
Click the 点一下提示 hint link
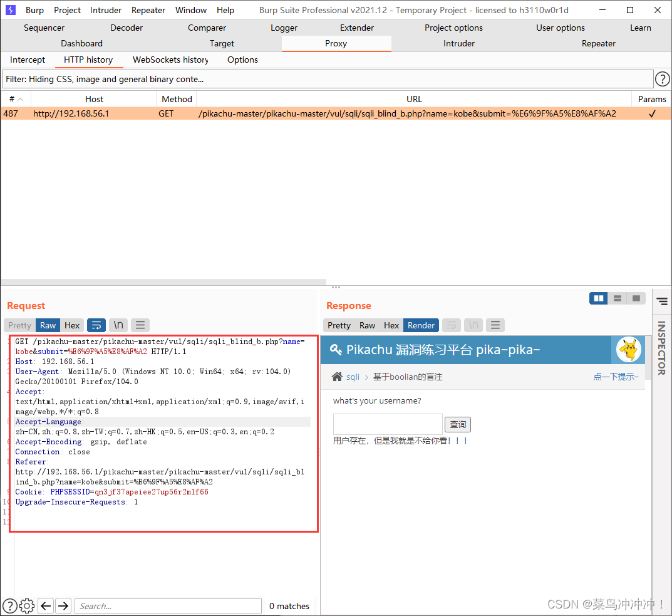pyautogui.click(x=616, y=377)
